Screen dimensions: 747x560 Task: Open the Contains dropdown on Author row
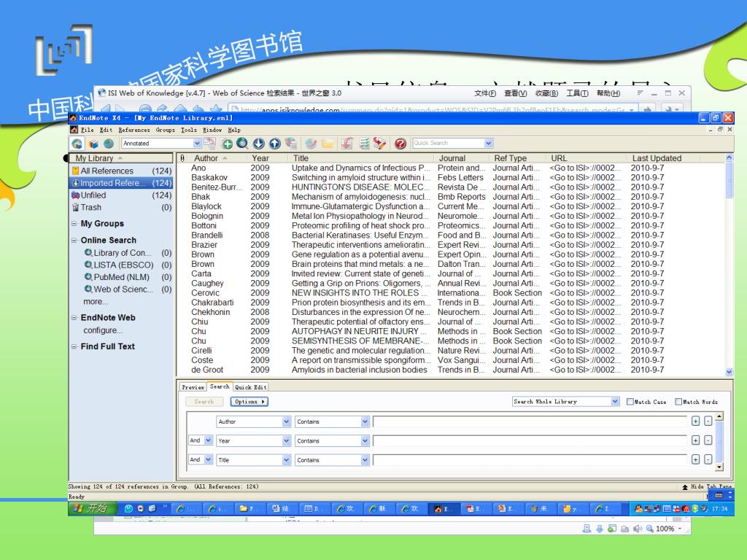click(365, 421)
